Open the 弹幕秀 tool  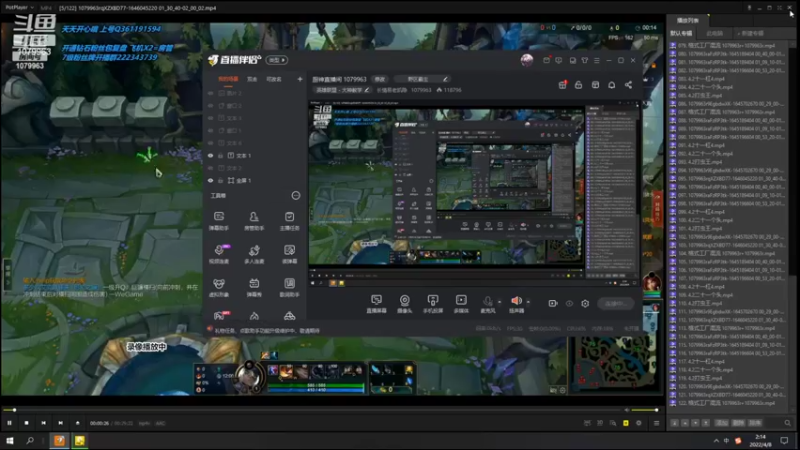tap(254, 288)
